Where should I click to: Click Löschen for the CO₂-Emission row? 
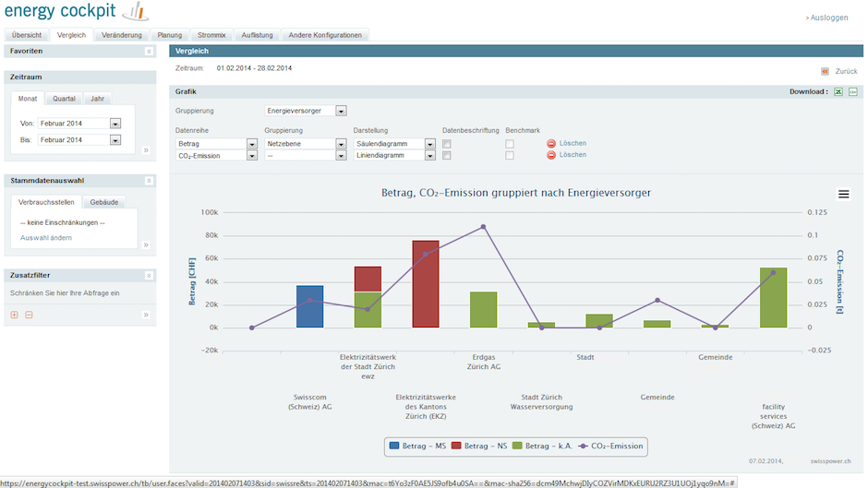(x=573, y=155)
